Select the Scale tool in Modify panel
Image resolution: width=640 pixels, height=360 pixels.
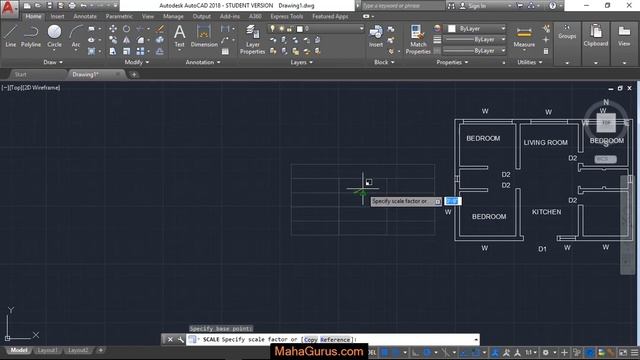pyautogui.click(x=127, y=51)
